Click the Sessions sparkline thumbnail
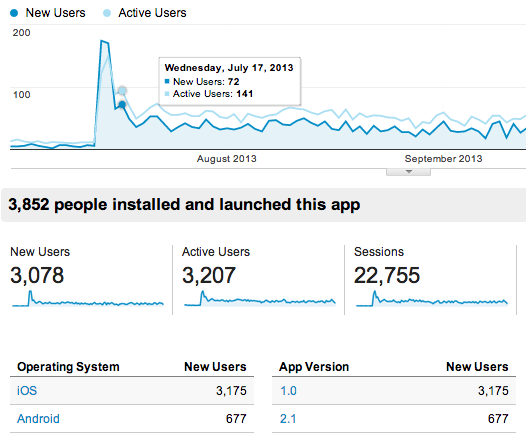The width and height of the screenshot is (526, 441). coord(432,298)
